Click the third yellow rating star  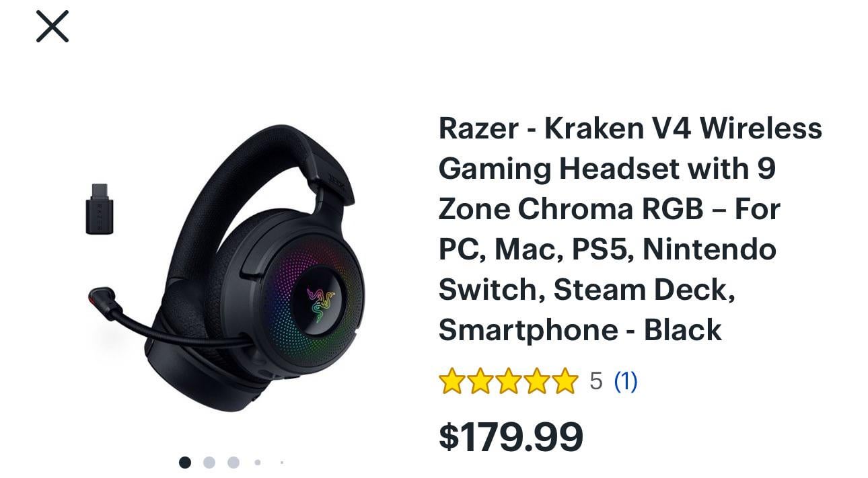coord(509,381)
